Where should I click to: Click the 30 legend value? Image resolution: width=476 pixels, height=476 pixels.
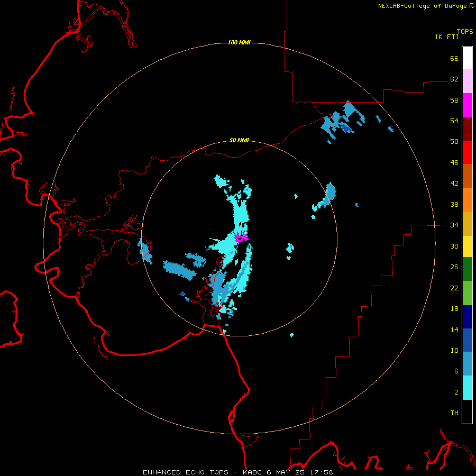(454, 246)
